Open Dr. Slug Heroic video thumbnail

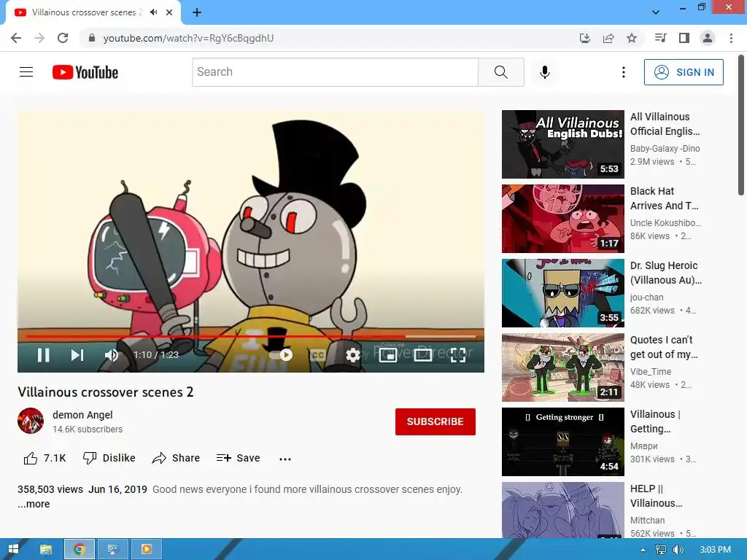562,293
